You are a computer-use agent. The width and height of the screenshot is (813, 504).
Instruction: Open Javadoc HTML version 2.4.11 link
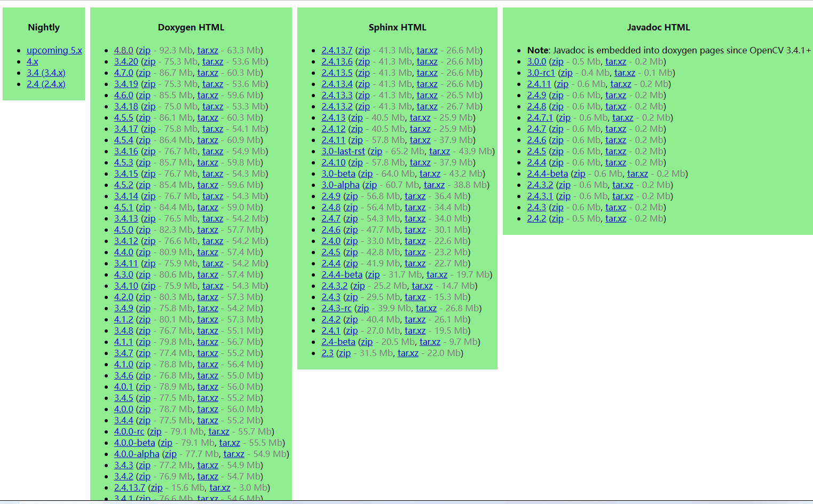click(x=539, y=84)
